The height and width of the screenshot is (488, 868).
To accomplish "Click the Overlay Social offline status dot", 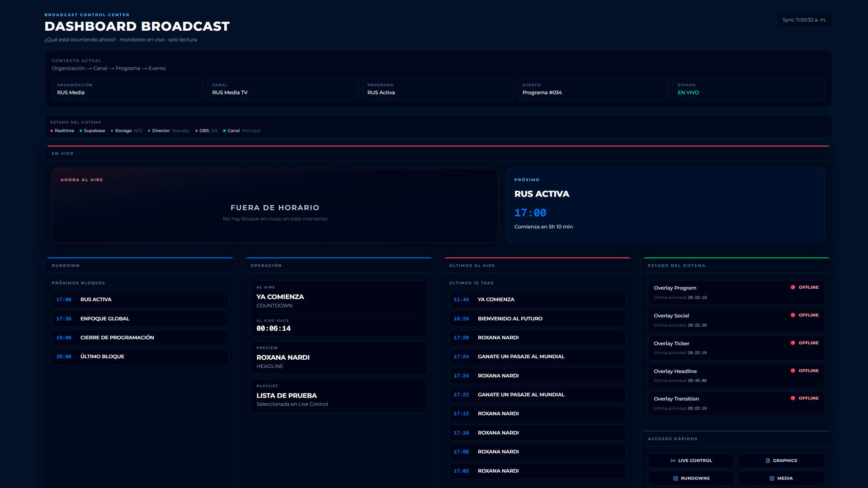I will coord(793,315).
